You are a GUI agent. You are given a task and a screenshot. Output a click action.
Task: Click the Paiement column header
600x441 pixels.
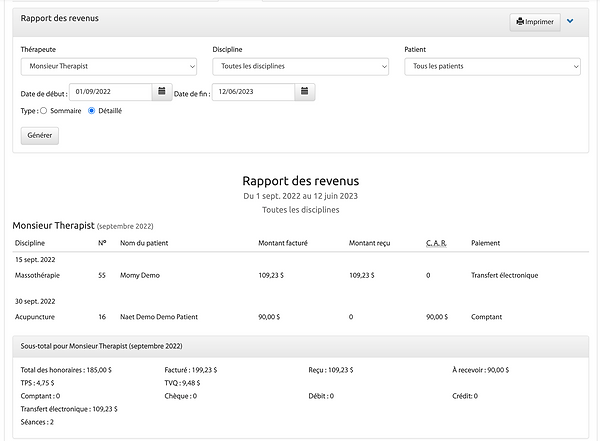[x=486, y=243]
